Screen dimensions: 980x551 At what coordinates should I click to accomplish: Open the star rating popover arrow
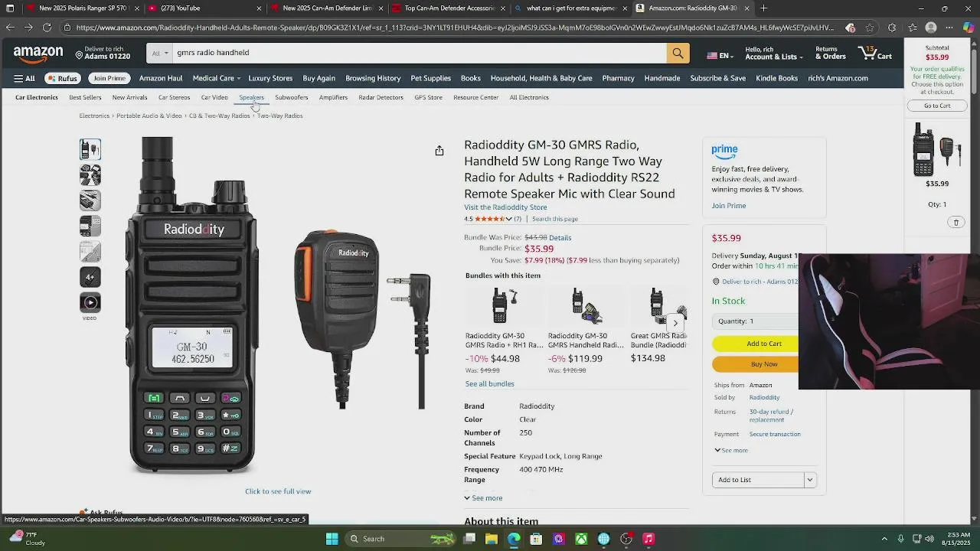(x=508, y=219)
